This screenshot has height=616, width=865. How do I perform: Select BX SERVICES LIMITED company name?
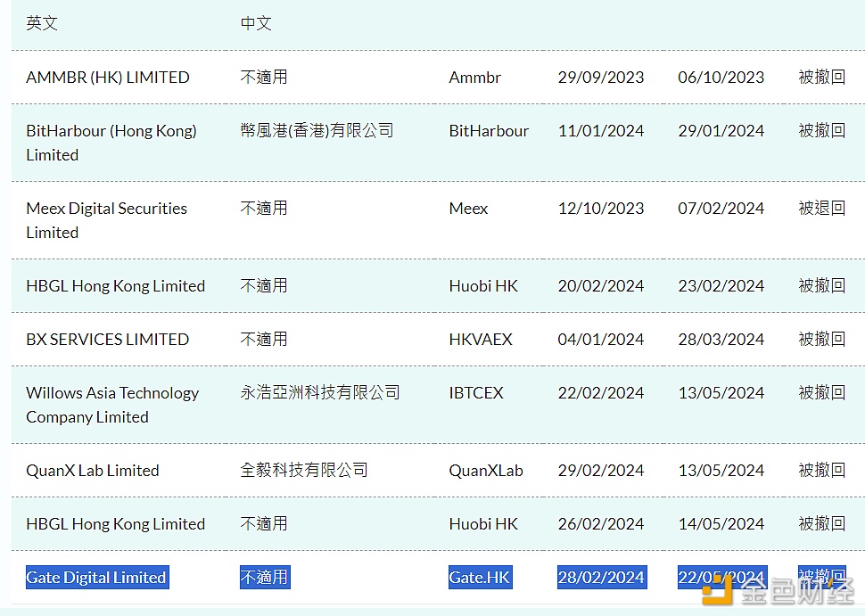click(x=108, y=340)
